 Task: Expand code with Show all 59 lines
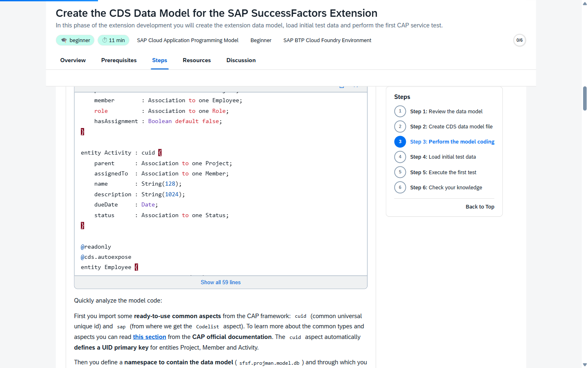(x=220, y=282)
